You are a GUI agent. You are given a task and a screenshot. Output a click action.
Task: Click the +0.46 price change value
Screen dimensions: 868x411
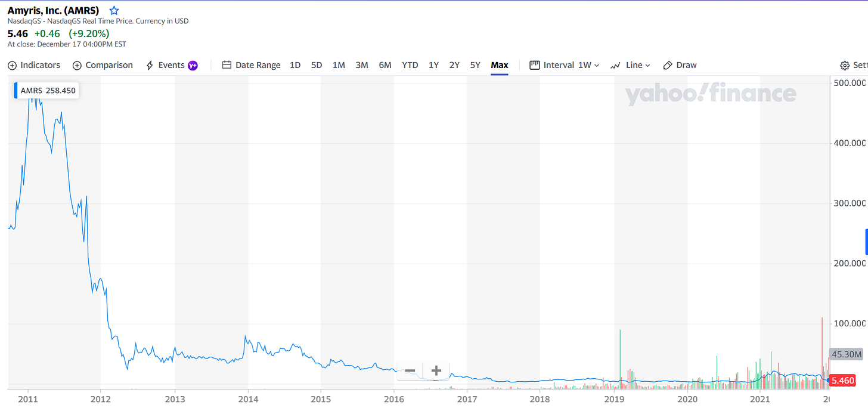(47, 33)
